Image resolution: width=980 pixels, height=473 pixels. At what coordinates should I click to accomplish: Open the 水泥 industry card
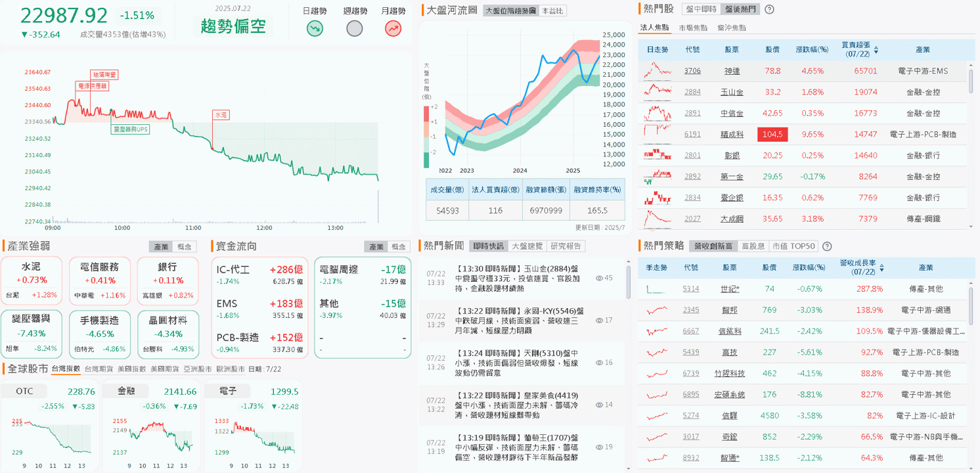32,281
